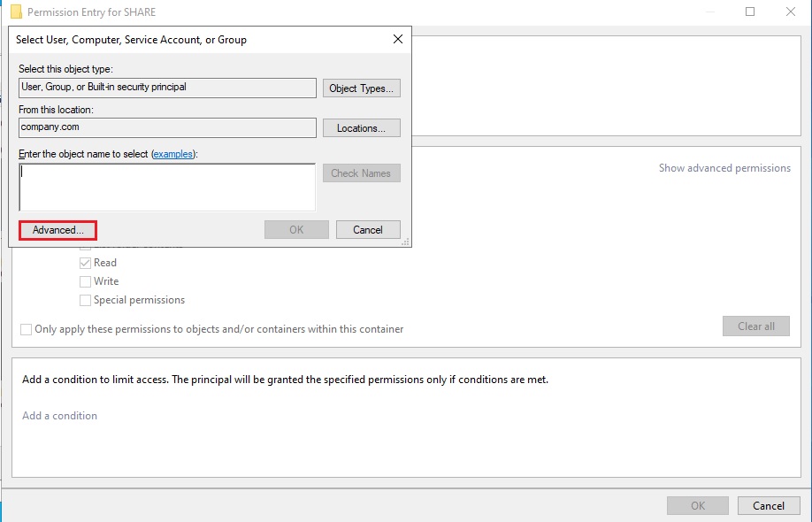Tick the Special permissions checkbox
The height and width of the screenshot is (522, 812).
click(x=86, y=300)
